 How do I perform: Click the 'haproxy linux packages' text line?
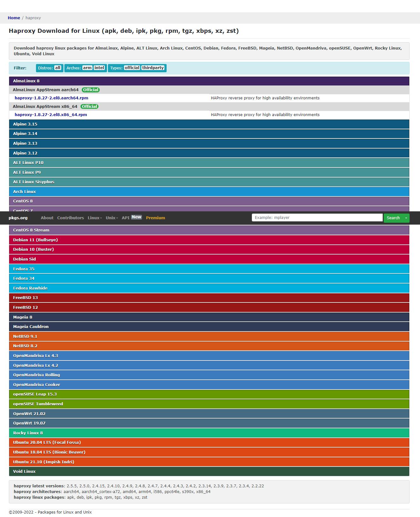click(80, 497)
